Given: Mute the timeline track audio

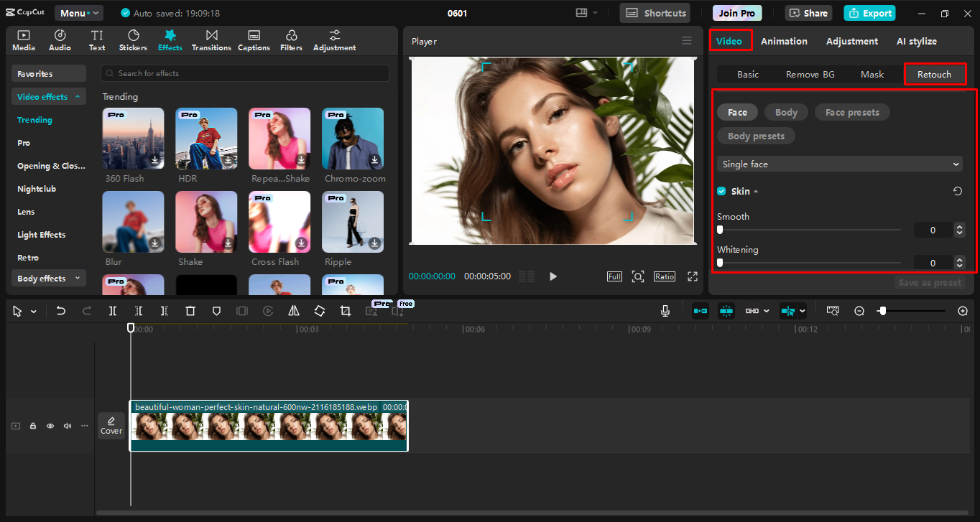Looking at the screenshot, I should coord(68,426).
